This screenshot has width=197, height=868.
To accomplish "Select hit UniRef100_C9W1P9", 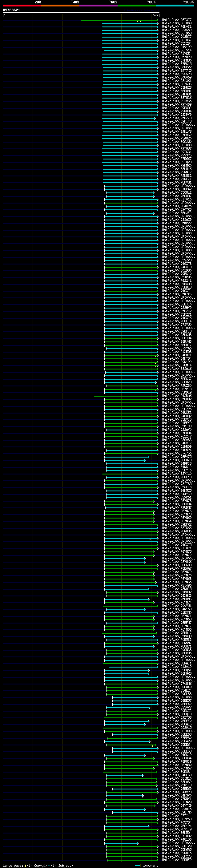I will tap(177, 361).
